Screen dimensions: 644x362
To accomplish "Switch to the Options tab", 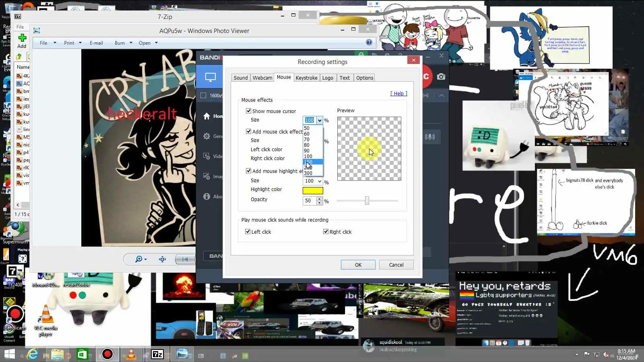I will point(365,78).
